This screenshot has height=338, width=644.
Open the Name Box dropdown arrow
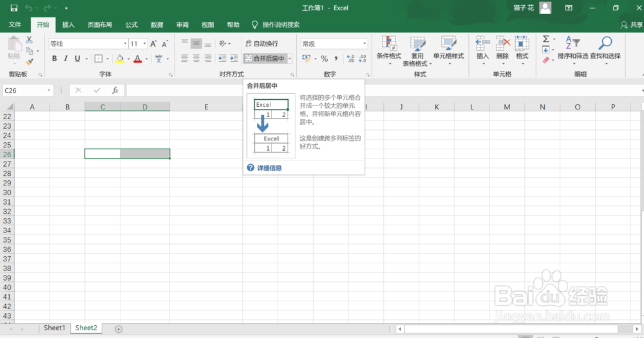coord(49,90)
